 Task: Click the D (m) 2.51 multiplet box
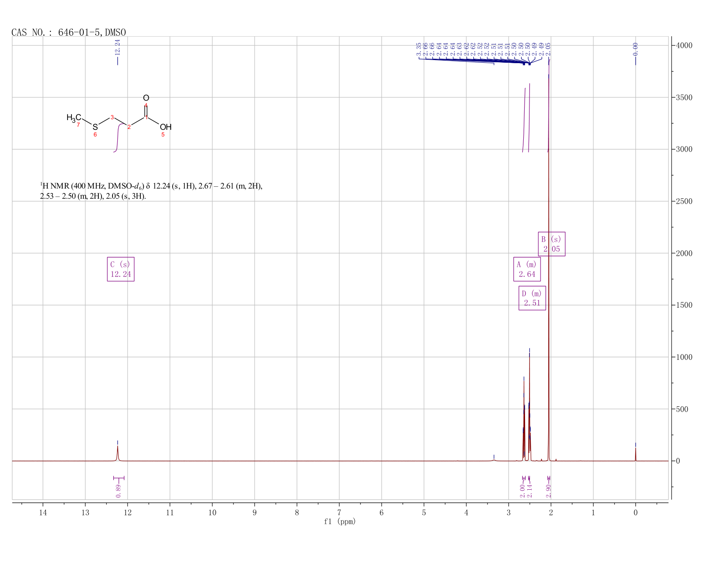532,298
